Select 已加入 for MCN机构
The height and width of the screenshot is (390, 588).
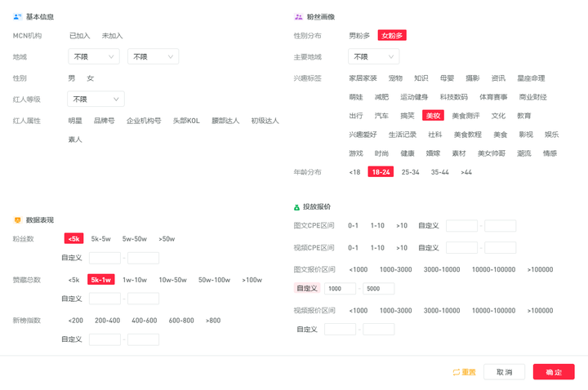79,36
